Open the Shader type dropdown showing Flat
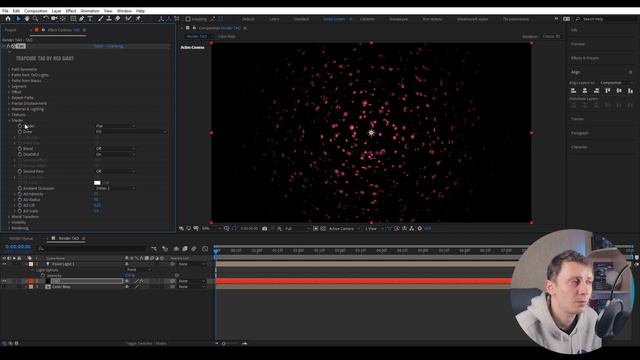The width and height of the screenshot is (640, 360). tap(115, 126)
